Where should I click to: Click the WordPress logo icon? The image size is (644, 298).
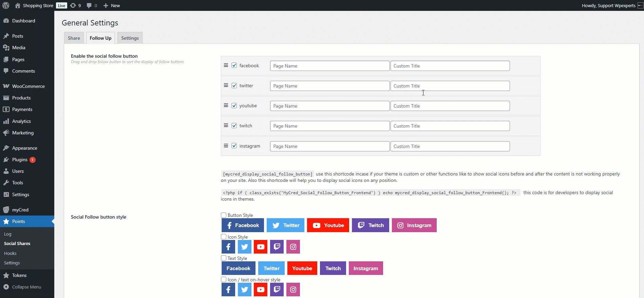[x=6, y=5]
